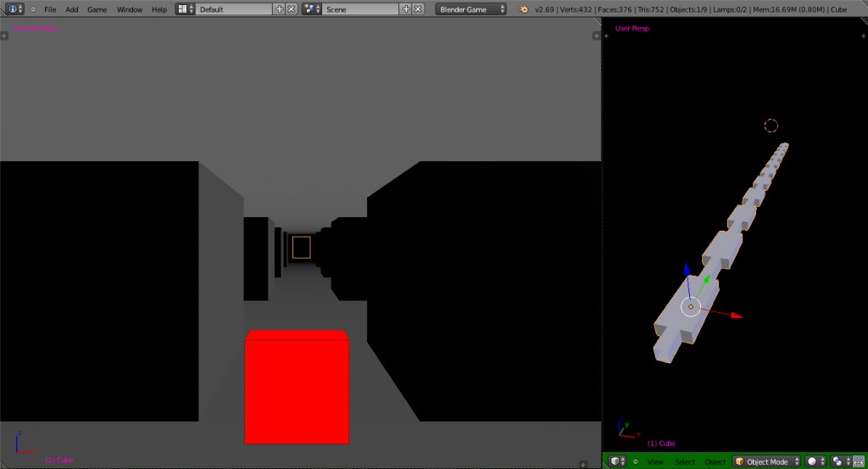Open the Info editor type selector
The image size is (868, 469).
[x=14, y=9]
